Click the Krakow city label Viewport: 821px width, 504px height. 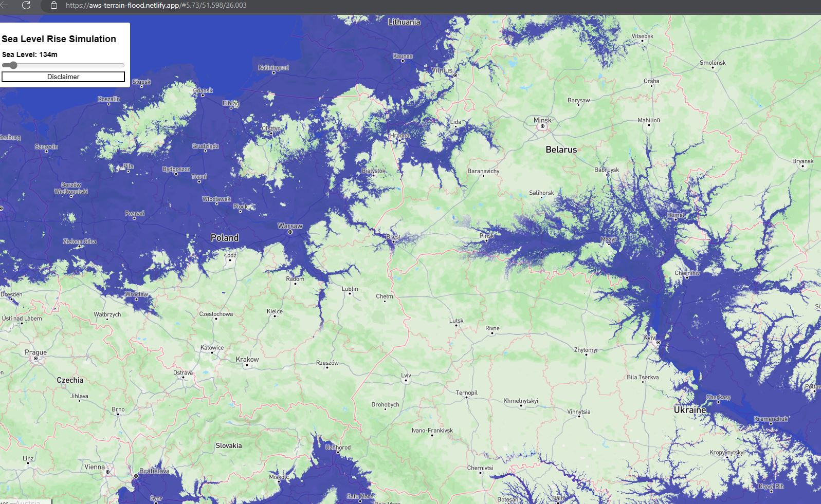coord(247,359)
